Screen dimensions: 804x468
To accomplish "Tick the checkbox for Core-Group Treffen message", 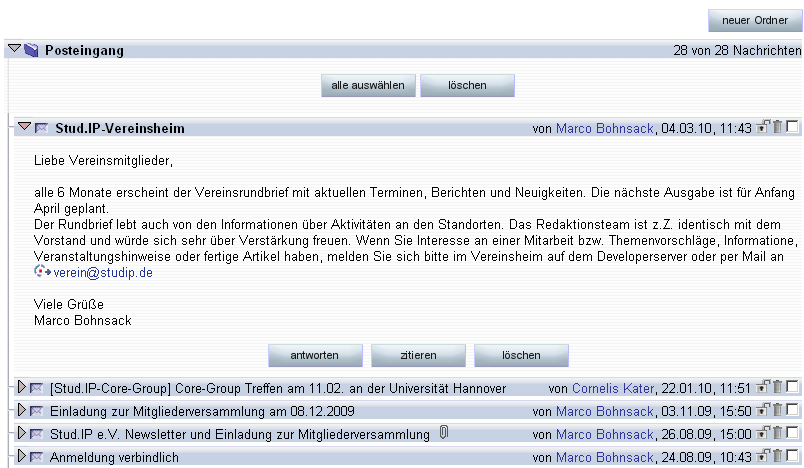I will coord(792,386).
